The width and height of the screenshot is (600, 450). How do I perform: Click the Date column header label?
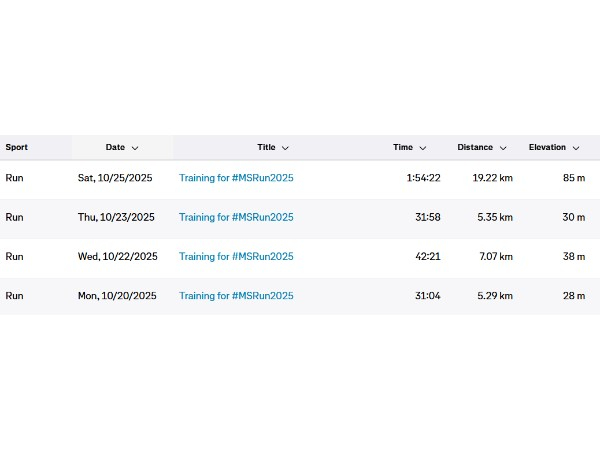(x=115, y=147)
